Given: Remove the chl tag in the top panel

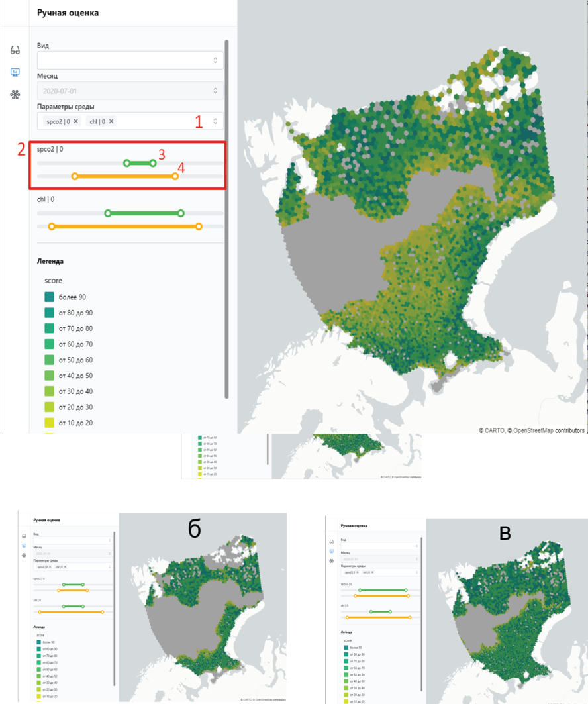Looking at the screenshot, I should tap(111, 121).
